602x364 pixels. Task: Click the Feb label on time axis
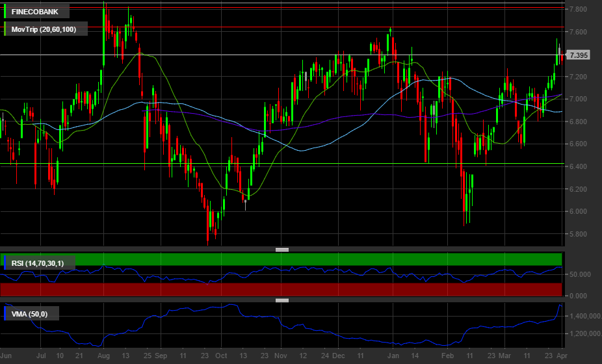click(447, 356)
